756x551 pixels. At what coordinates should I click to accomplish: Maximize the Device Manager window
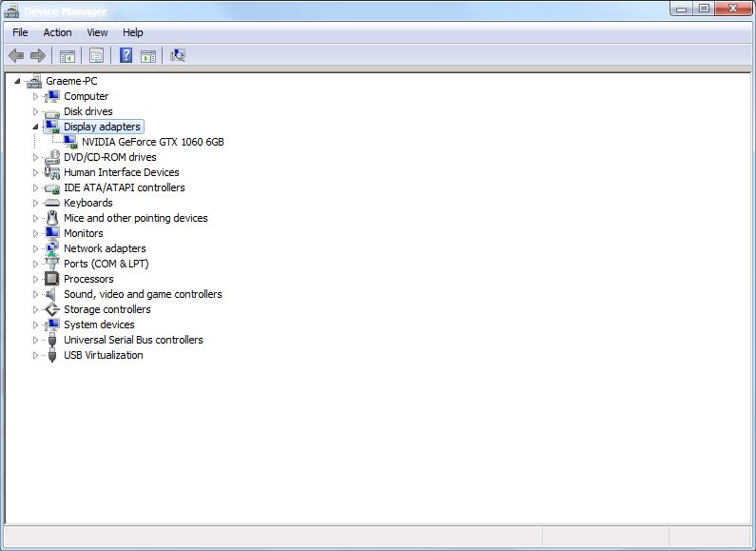pyautogui.click(x=704, y=9)
